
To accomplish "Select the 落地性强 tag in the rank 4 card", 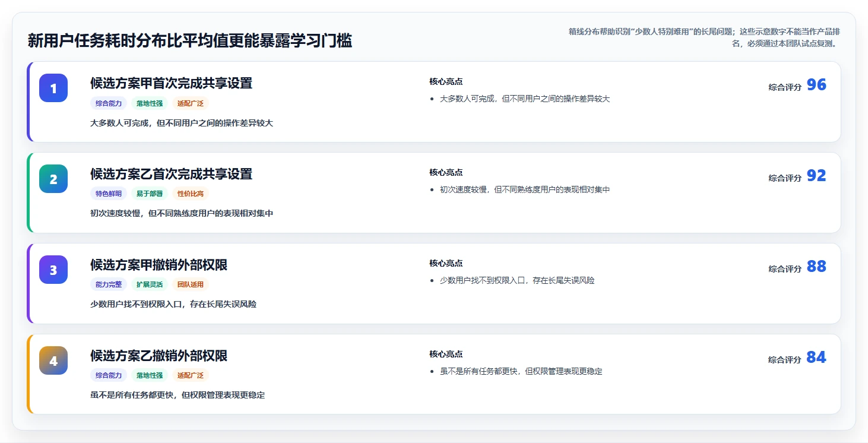I will pos(150,375).
